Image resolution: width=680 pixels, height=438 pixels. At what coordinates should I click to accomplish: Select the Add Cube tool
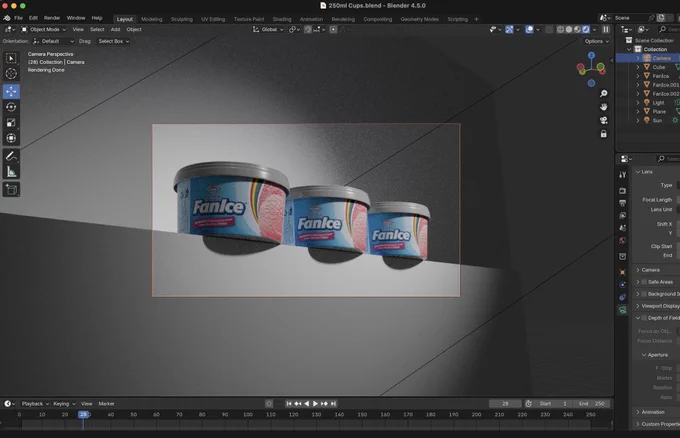(11, 190)
